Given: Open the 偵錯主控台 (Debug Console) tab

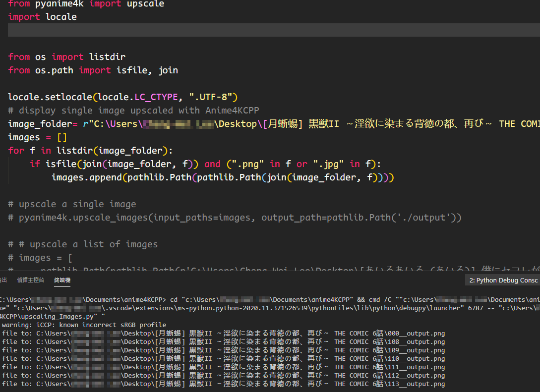Looking at the screenshot, I should click(x=30, y=280).
